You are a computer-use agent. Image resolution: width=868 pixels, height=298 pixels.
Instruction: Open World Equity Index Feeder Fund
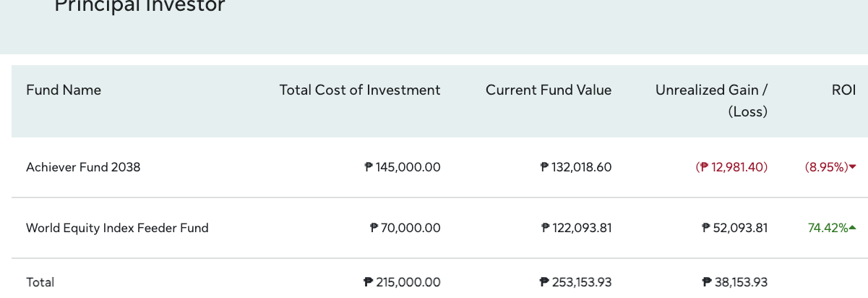pos(117,228)
